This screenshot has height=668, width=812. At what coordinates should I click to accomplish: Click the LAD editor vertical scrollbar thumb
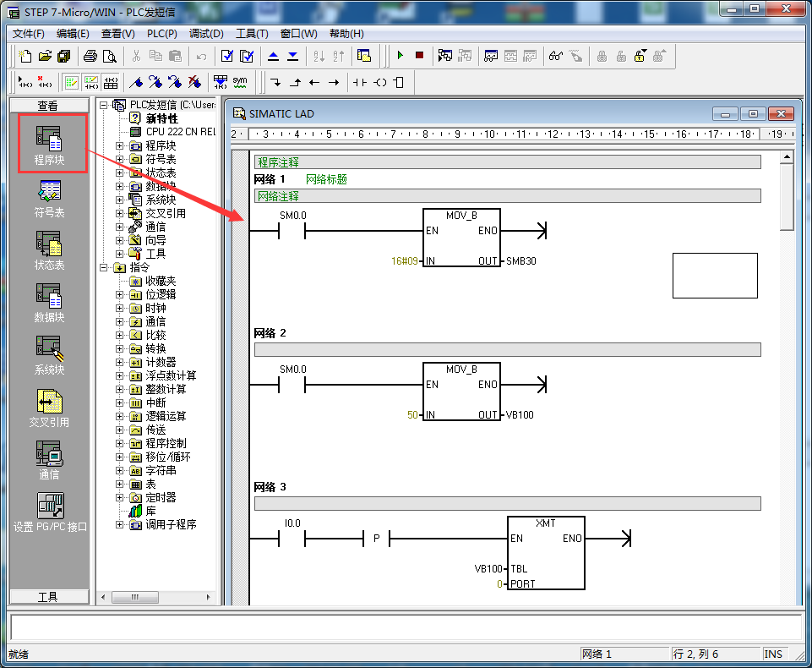(x=787, y=197)
